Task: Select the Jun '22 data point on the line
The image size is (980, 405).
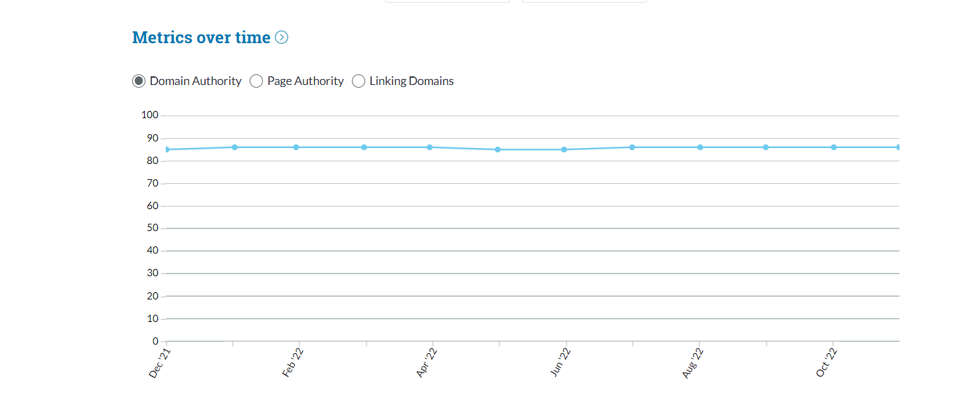Action: click(x=564, y=149)
